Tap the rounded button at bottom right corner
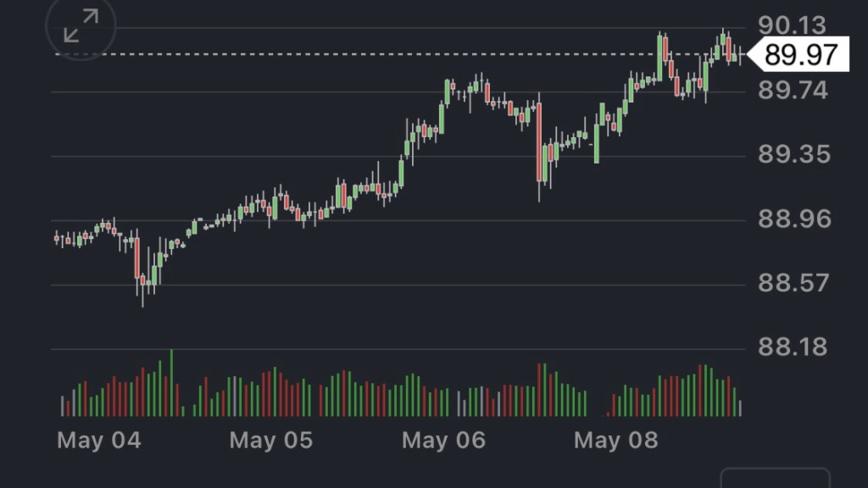Image resolution: width=868 pixels, height=488 pixels. coord(775,479)
